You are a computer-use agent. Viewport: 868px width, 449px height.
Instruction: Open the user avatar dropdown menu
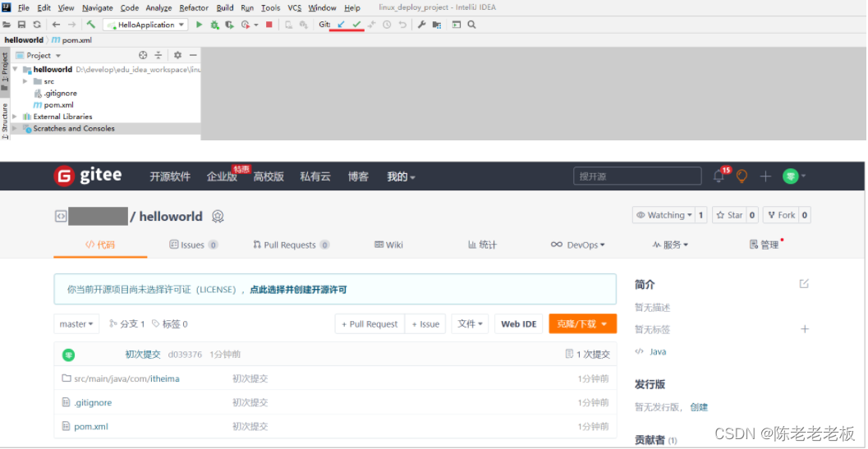point(794,176)
